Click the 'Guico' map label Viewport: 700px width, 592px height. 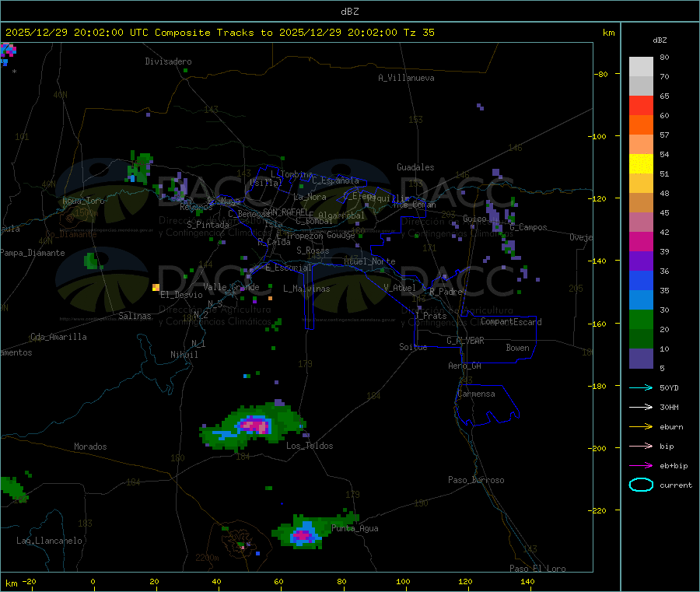(474, 219)
